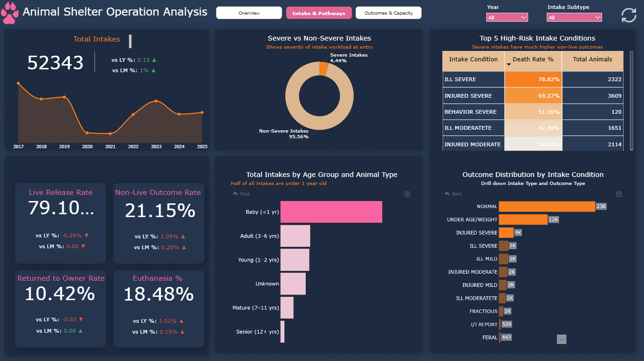This screenshot has width=644, height=361.
Task: Click the refresh arrows icon
Action: tap(629, 15)
